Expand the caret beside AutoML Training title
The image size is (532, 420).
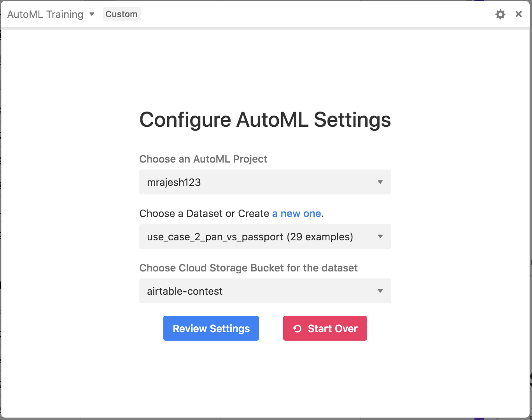click(92, 14)
